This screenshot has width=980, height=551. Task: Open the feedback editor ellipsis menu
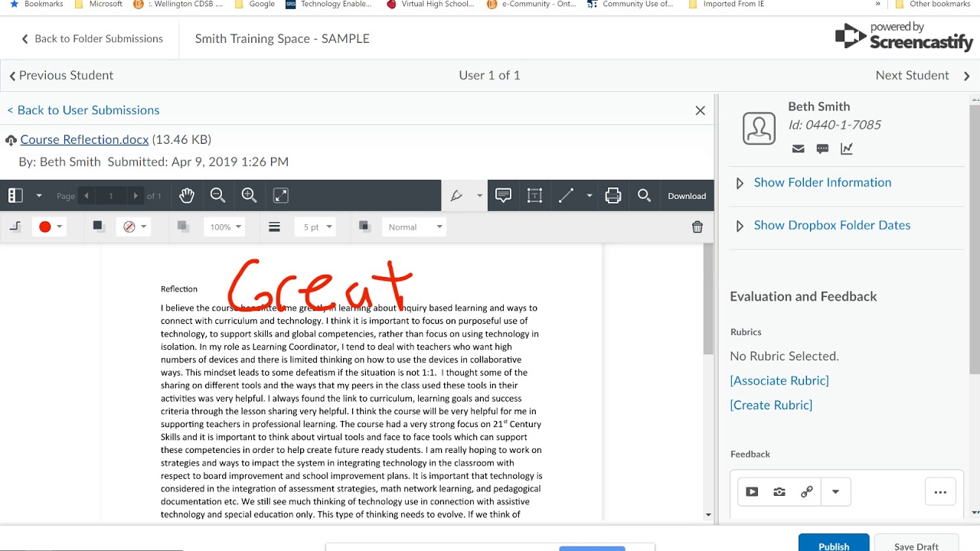point(940,492)
